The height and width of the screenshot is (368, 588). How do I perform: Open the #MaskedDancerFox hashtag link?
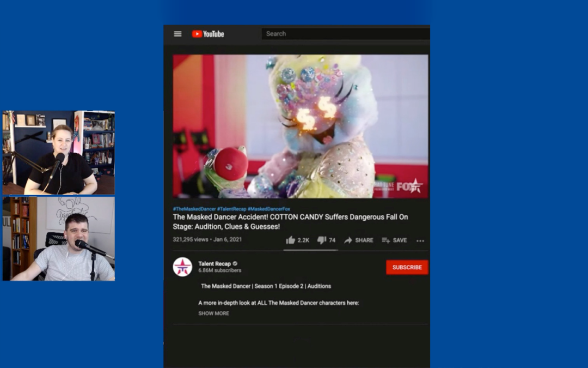click(x=269, y=209)
